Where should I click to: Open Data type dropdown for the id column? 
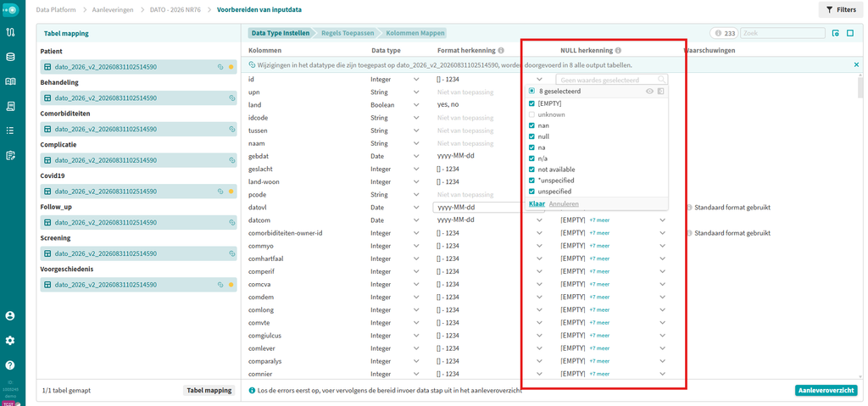(x=417, y=80)
